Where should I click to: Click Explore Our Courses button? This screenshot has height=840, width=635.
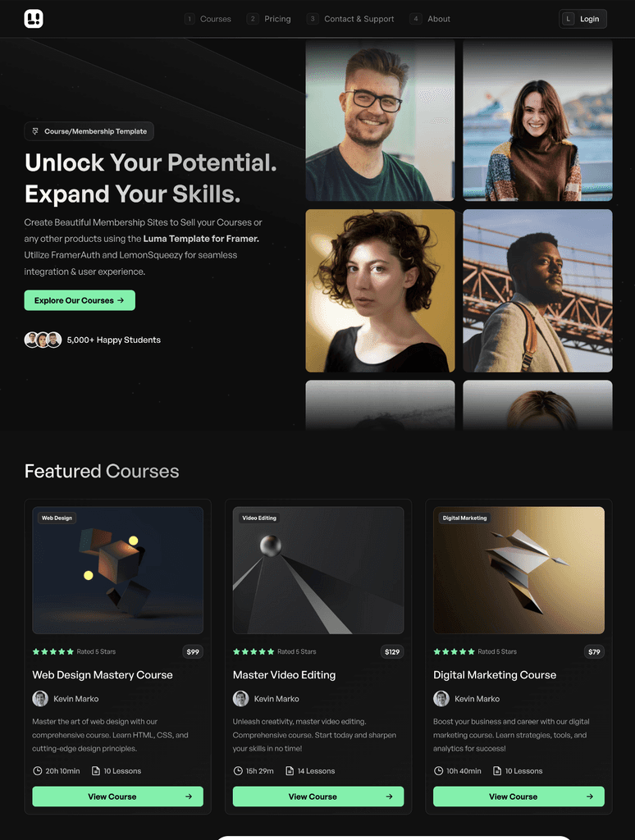coord(80,300)
